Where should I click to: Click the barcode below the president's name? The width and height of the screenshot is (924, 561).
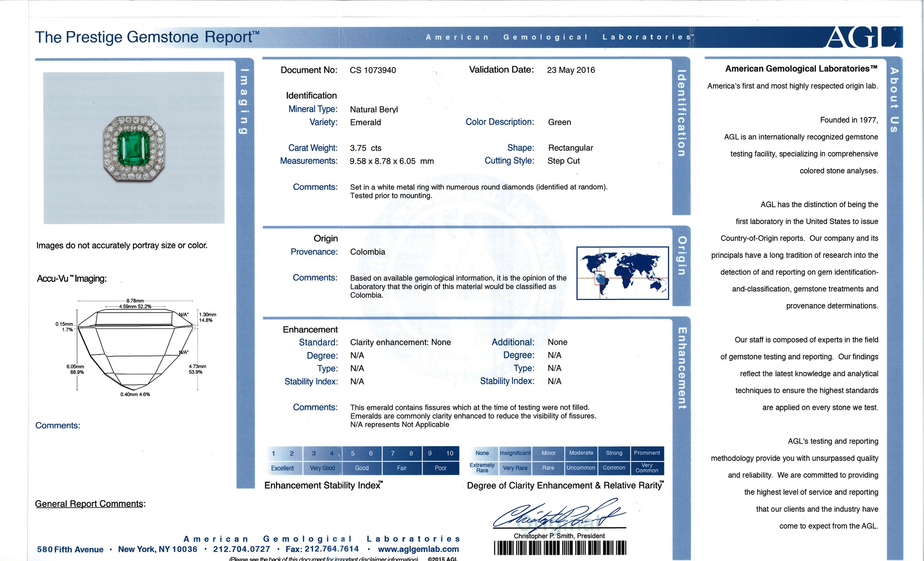tap(560, 548)
